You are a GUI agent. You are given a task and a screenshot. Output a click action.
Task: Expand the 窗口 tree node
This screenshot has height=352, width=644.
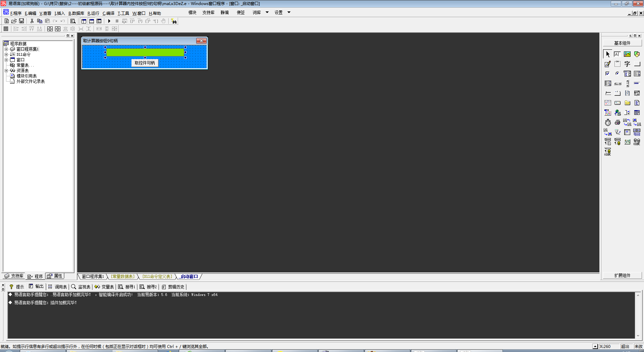pos(6,60)
